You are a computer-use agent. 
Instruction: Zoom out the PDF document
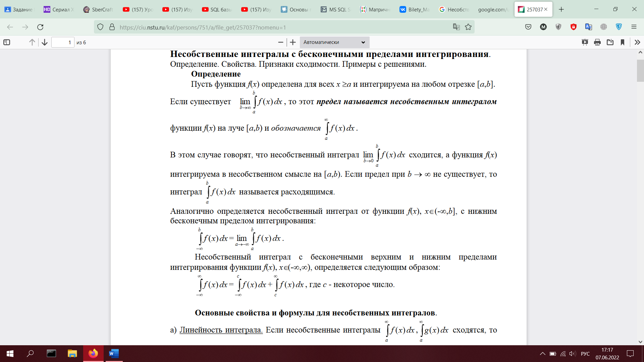tap(281, 42)
